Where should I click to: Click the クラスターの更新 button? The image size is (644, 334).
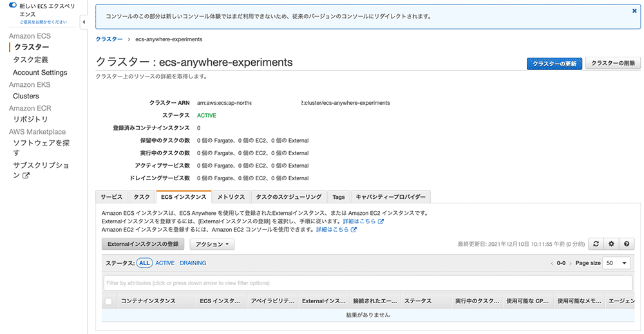click(554, 64)
